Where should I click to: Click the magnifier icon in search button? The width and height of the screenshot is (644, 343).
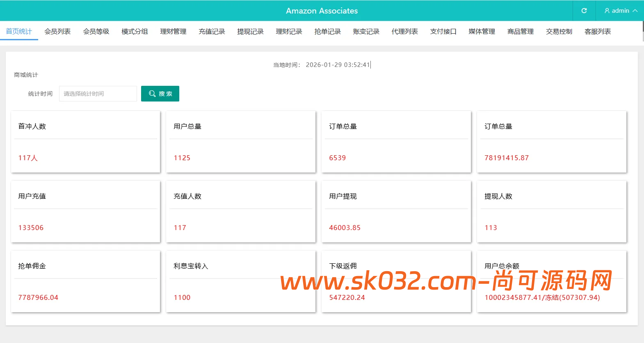tap(152, 94)
